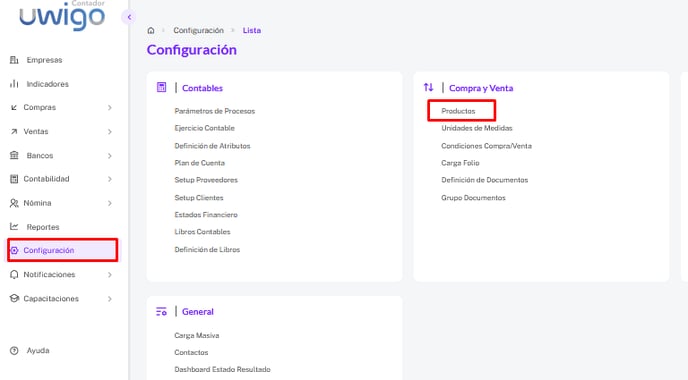Screen dimensions: 688x380
Task: Click the Compra y Venta arrows icon
Action: point(428,87)
